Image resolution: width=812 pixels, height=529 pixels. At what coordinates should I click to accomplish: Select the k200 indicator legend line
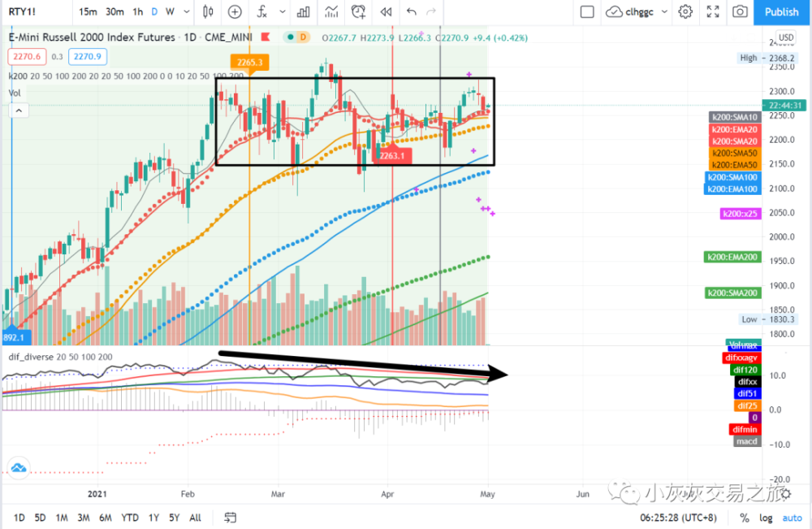point(126,76)
